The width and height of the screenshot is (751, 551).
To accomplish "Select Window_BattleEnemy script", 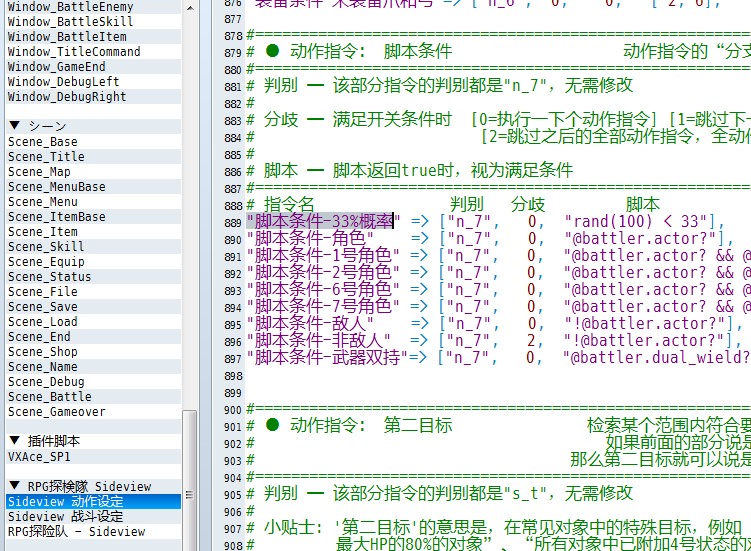I will pos(93,7).
